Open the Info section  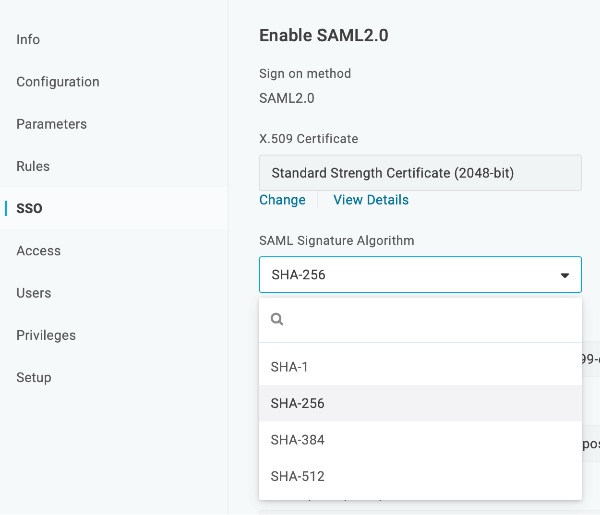[28, 39]
